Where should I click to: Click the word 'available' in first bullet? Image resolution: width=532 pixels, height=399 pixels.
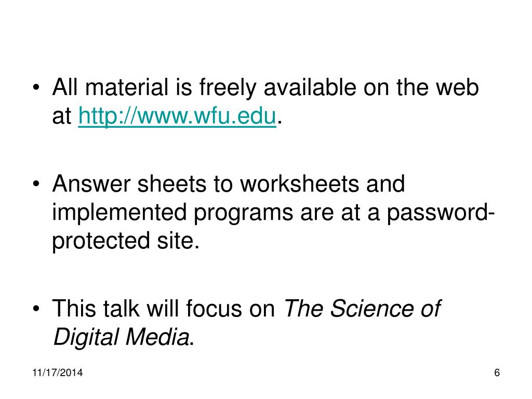coord(310,87)
